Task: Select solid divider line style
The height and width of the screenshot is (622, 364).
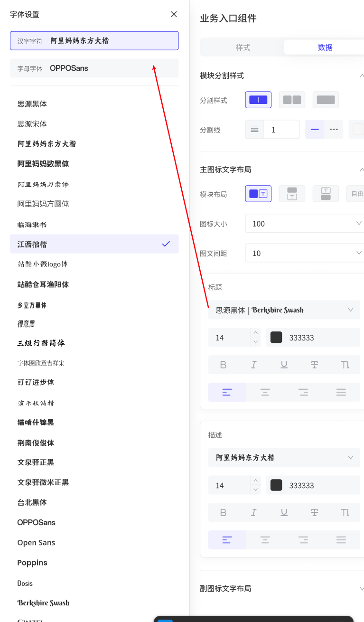Action: (315, 130)
